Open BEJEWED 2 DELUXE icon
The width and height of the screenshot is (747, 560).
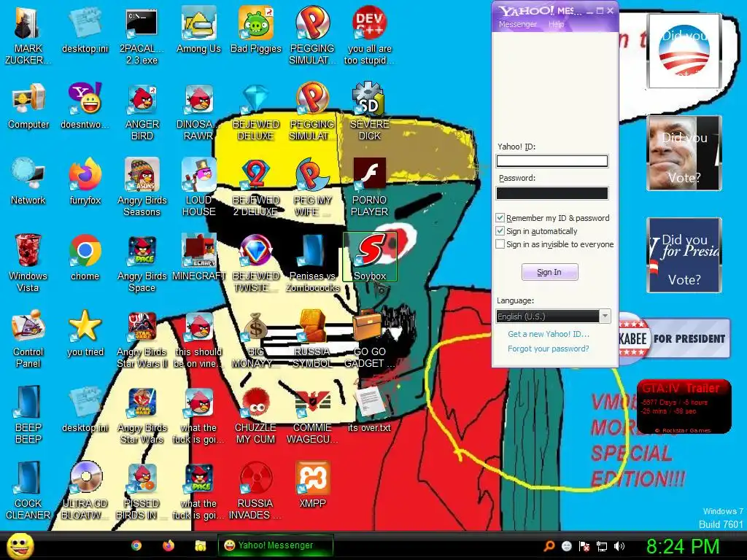point(256,188)
